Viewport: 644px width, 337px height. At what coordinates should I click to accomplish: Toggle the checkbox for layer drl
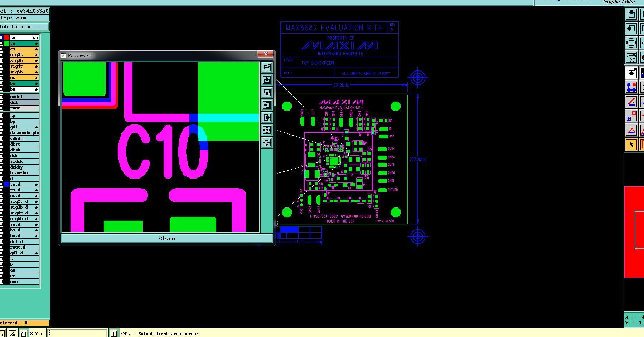pyautogui.click(x=1, y=102)
